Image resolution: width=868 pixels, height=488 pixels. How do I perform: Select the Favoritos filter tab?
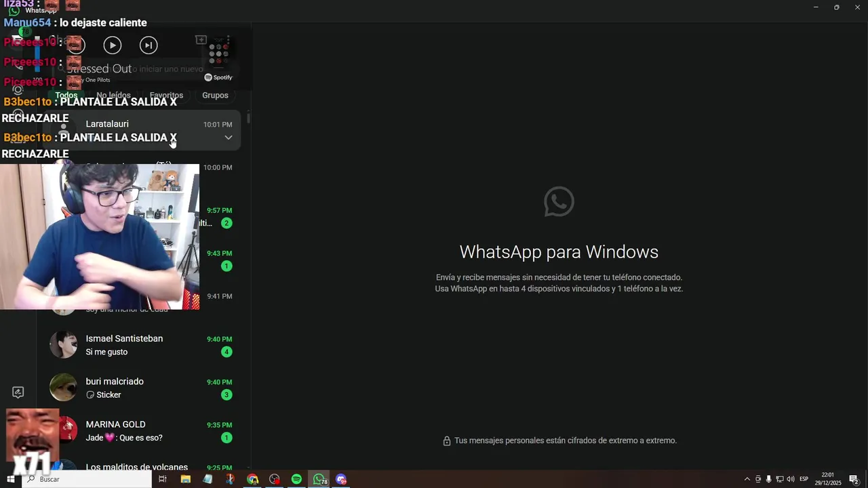click(166, 96)
